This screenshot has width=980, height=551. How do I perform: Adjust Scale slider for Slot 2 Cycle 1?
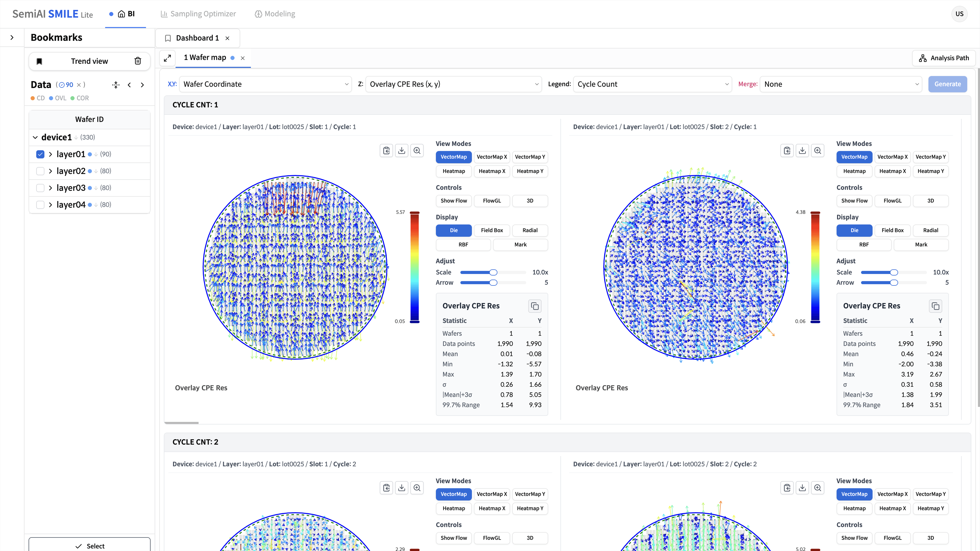pos(894,273)
